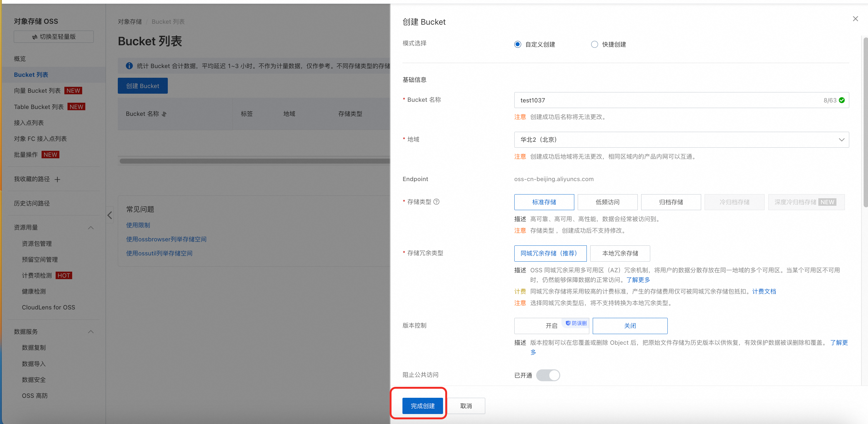Open 接入点列表 in the sidebar
The height and width of the screenshot is (424, 868).
29,123
